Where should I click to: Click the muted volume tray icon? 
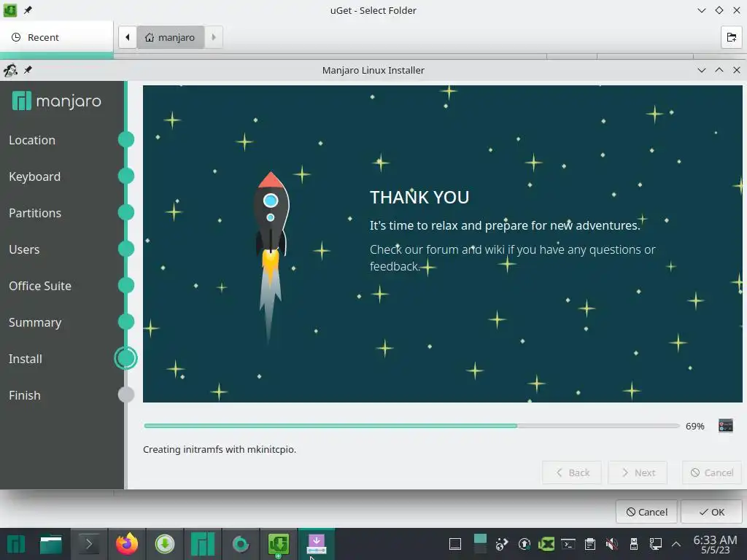pyautogui.click(x=612, y=544)
